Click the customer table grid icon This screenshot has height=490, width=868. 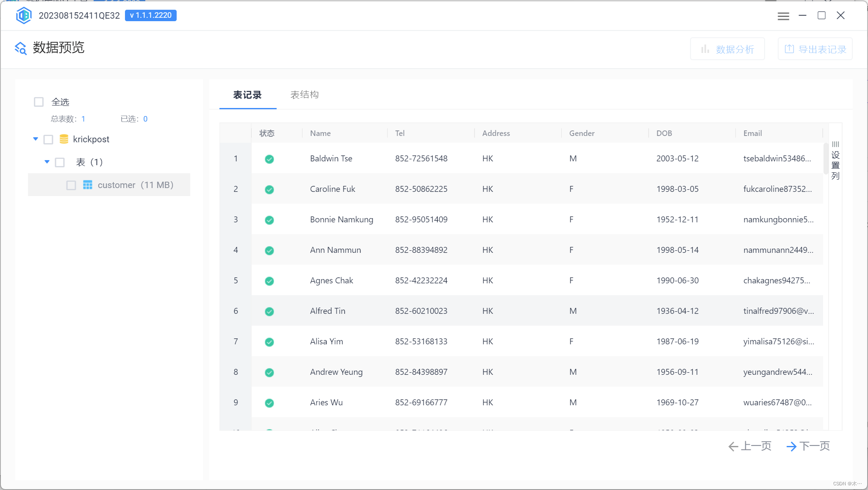(88, 185)
